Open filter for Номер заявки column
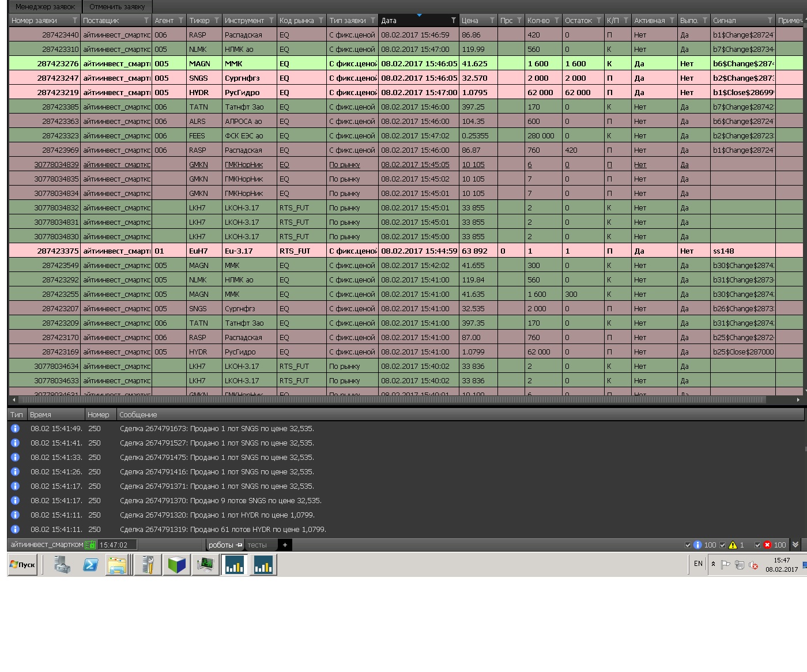This screenshot has height=672, width=807. [75, 20]
